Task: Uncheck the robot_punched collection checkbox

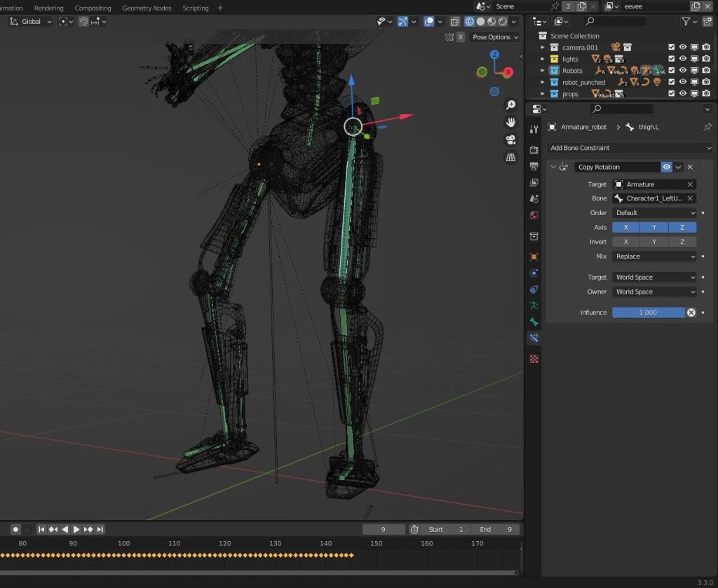Action: 671,81
